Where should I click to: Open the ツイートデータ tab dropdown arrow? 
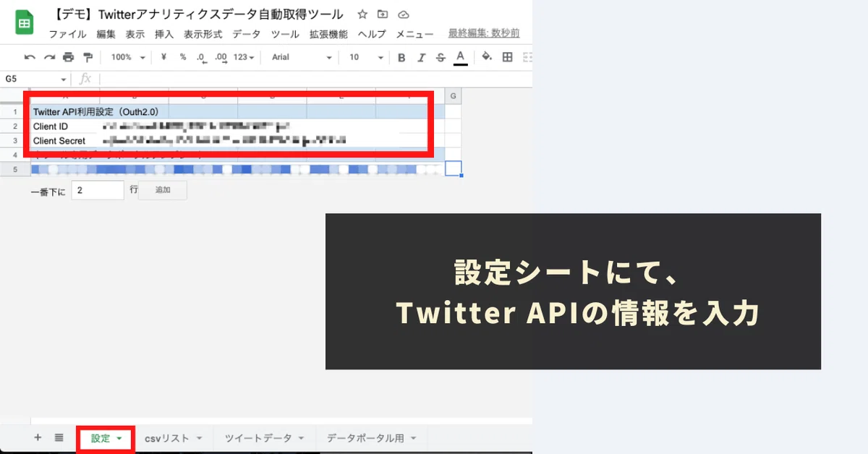tap(301, 438)
